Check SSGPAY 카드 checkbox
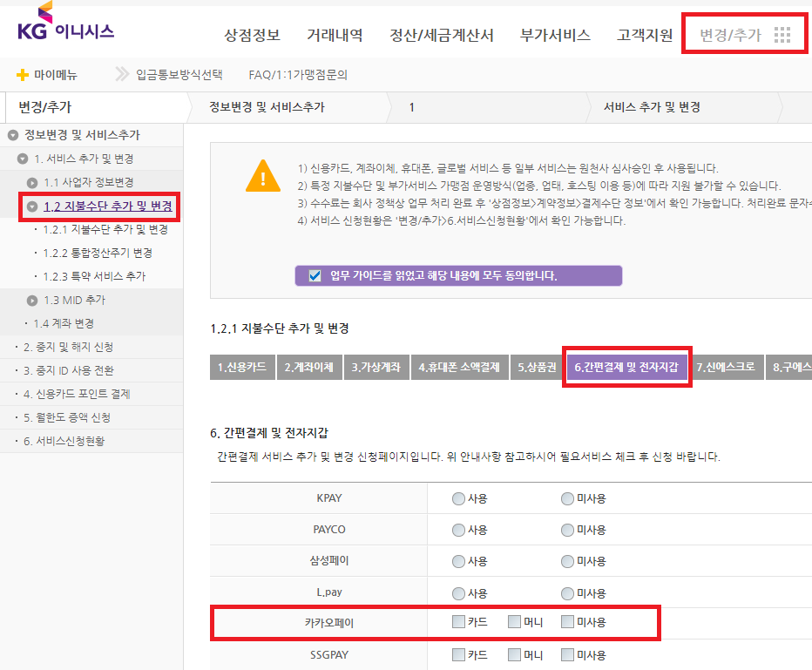This screenshot has width=812, height=670. [x=458, y=654]
